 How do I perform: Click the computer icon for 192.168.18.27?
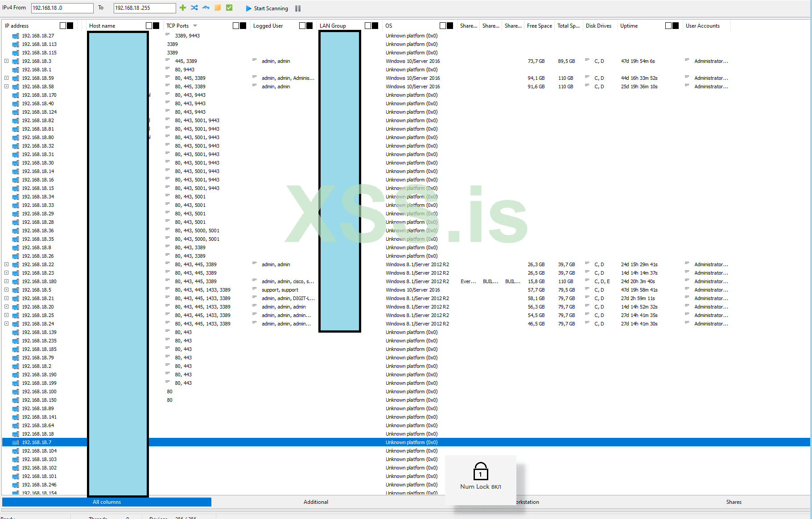[x=16, y=36]
